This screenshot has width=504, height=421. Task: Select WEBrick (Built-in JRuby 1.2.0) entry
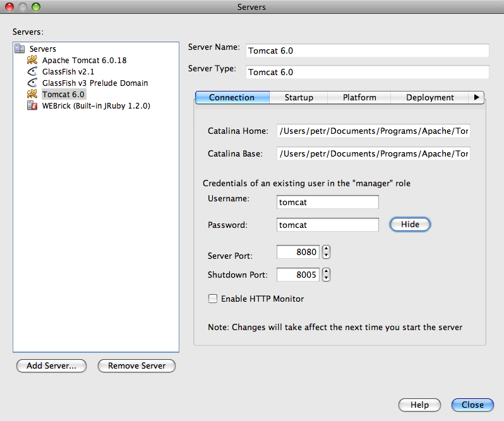(x=96, y=105)
